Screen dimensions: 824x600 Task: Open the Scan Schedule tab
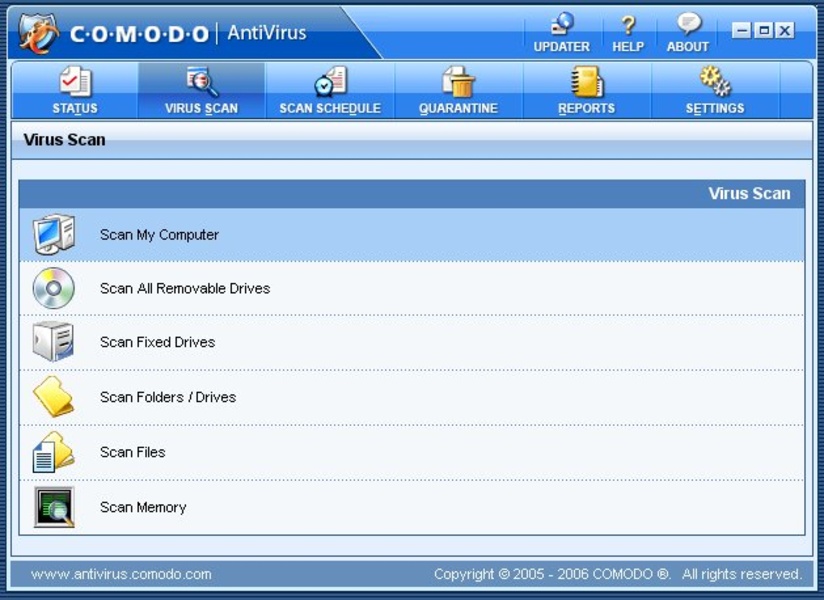(330, 91)
